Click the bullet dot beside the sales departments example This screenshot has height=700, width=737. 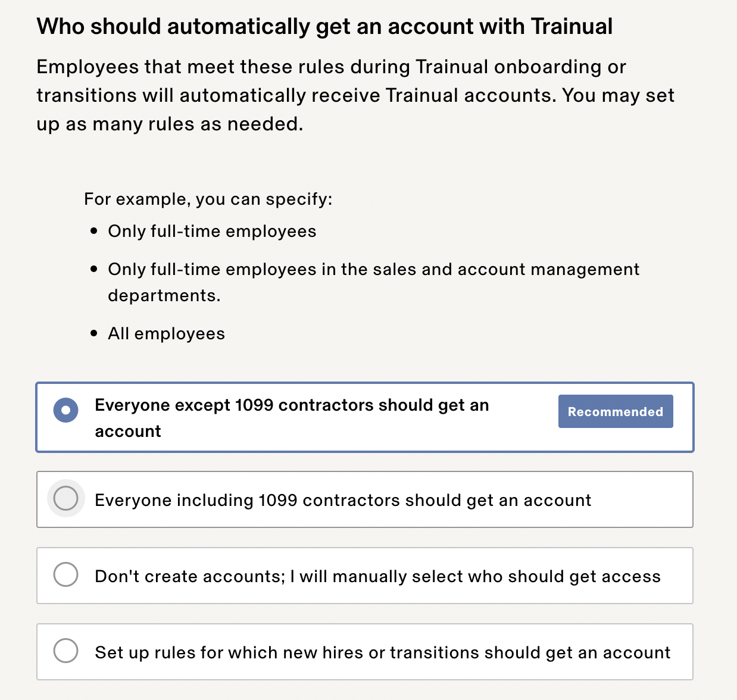(x=94, y=270)
